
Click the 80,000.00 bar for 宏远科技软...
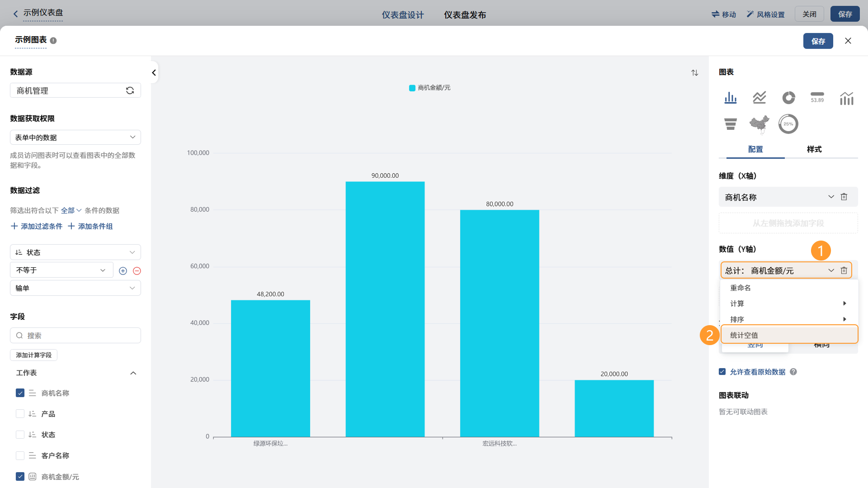coord(500,323)
